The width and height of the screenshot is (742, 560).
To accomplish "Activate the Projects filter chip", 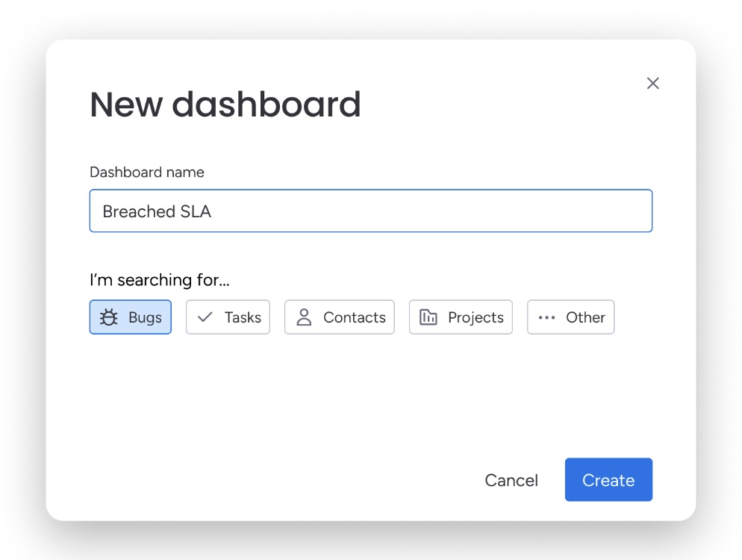I will 460,317.
